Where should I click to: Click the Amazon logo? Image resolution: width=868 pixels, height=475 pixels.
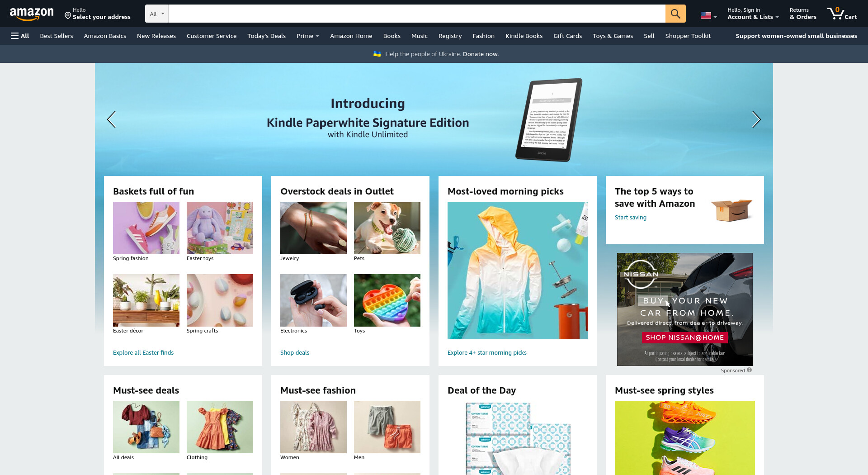pos(32,14)
